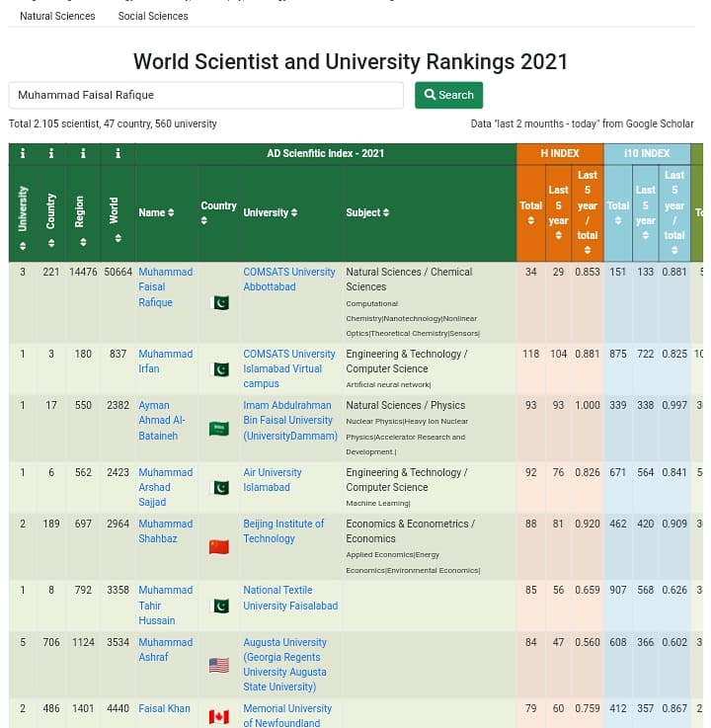Viewport: 711px width, 728px height.
Task: Open Muhammad Ashraf profile link
Action: coord(165,650)
